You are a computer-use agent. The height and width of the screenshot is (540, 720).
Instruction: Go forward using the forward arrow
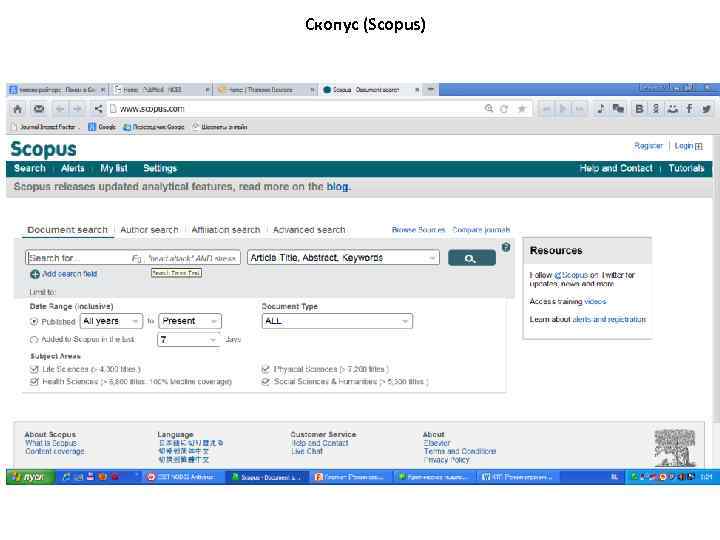coord(78,109)
